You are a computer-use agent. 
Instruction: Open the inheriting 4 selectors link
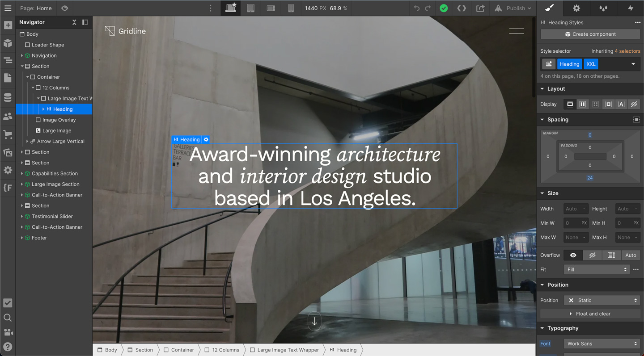pos(627,51)
